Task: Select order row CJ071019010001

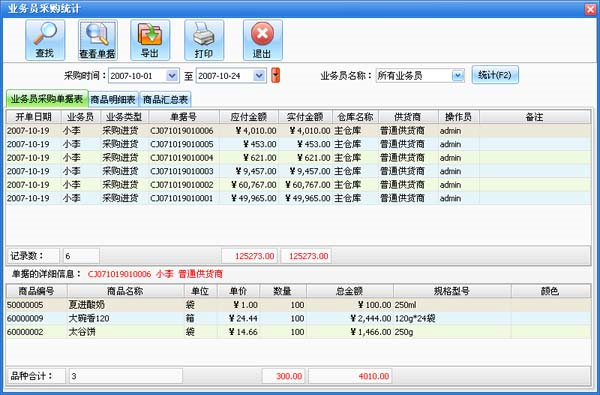Action: (x=298, y=198)
